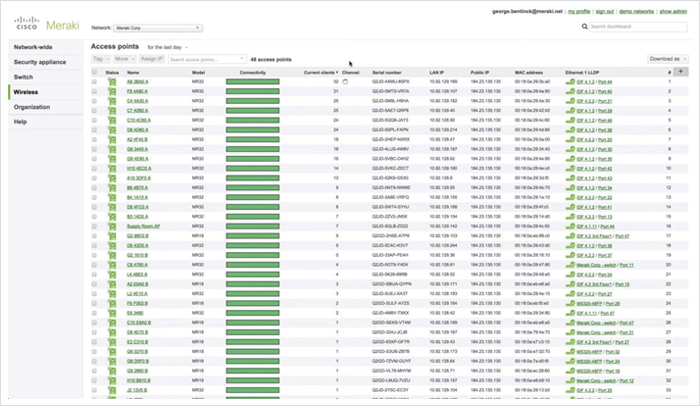Click the LLDP switch icon in row 5

tap(570, 120)
